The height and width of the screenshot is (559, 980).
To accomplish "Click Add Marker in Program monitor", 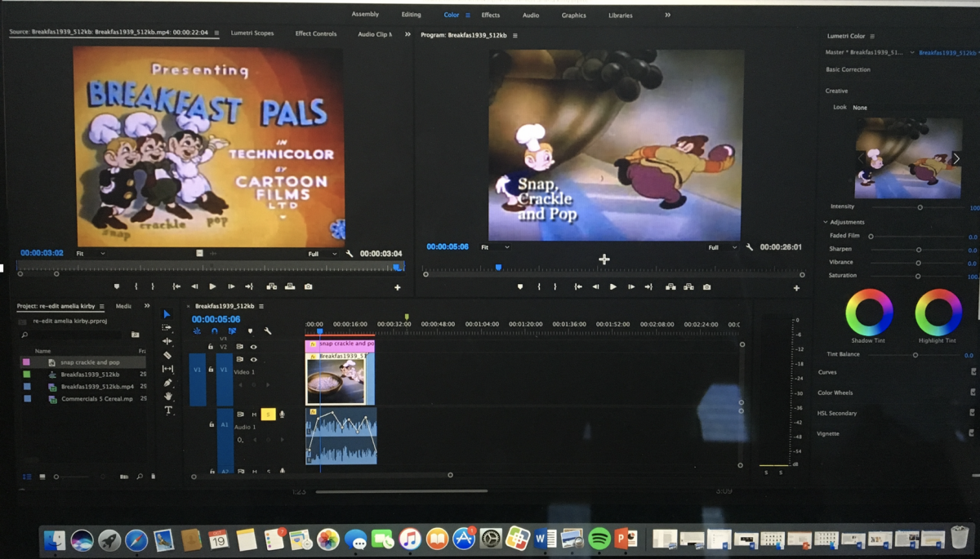I will pyautogui.click(x=520, y=287).
